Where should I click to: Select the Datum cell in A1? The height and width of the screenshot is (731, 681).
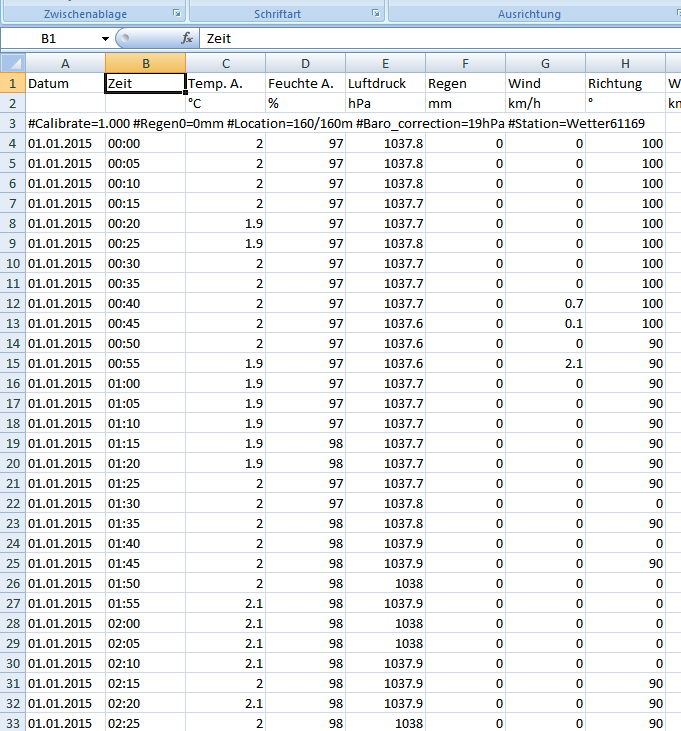65,83
